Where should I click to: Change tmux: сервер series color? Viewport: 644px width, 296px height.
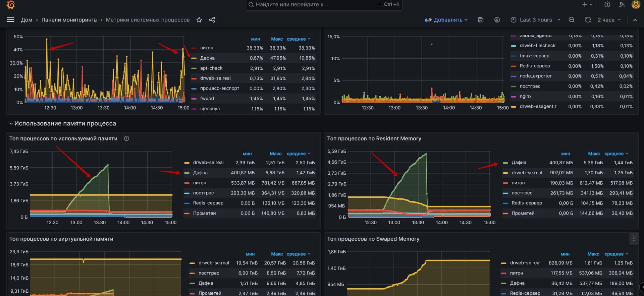point(513,56)
